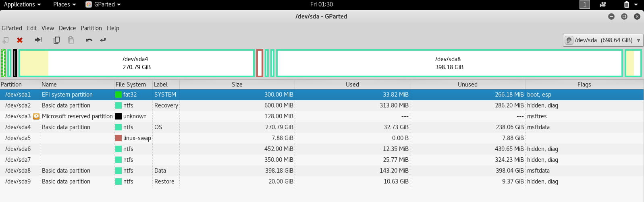Image resolution: width=644 pixels, height=202 pixels.
Task: Click the Paste partition toolbar icon
Action: (71, 40)
